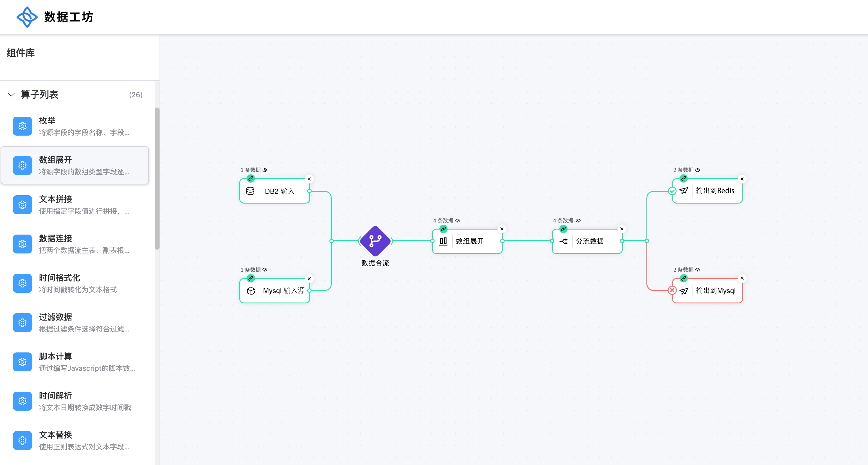The image size is (868, 465).
Task: Select the 脚本计算 operator list item
Action: click(x=75, y=362)
